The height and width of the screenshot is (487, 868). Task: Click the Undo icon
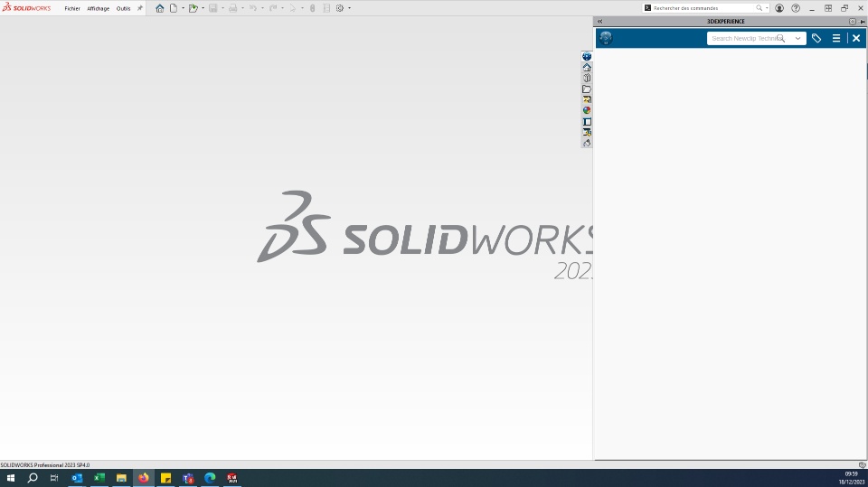pos(253,8)
